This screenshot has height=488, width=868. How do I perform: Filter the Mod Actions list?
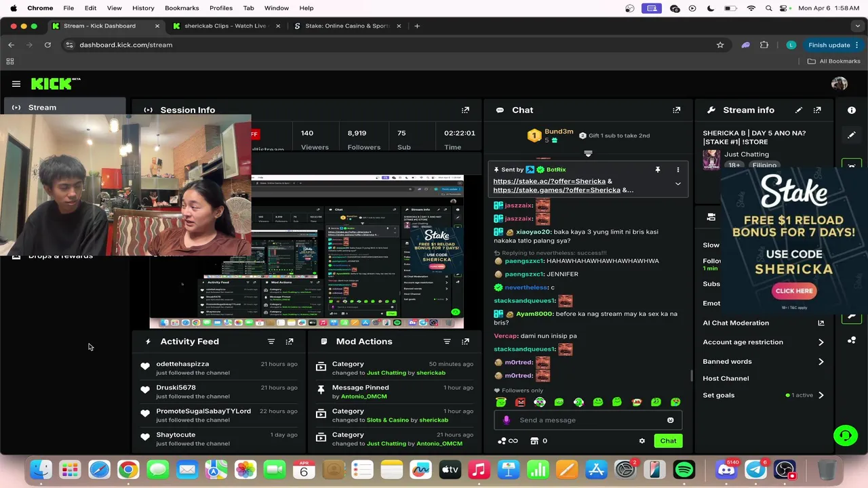pyautogui.click(x=447, y=342)
